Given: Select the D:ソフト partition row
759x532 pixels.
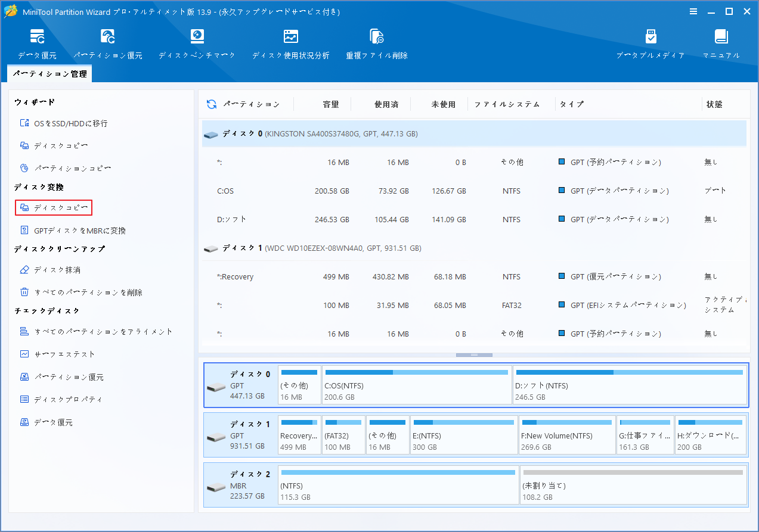Looking at the screenshot, I should coord(474,220).
